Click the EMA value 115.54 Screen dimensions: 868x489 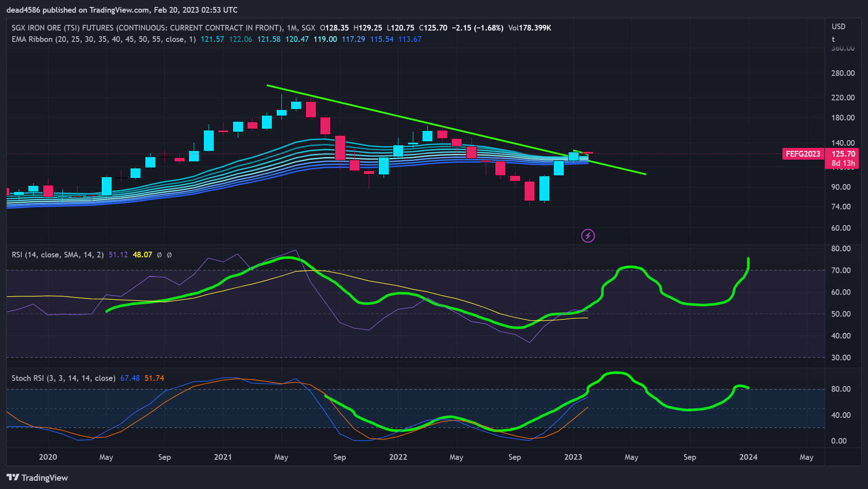[x=382, y=39]
